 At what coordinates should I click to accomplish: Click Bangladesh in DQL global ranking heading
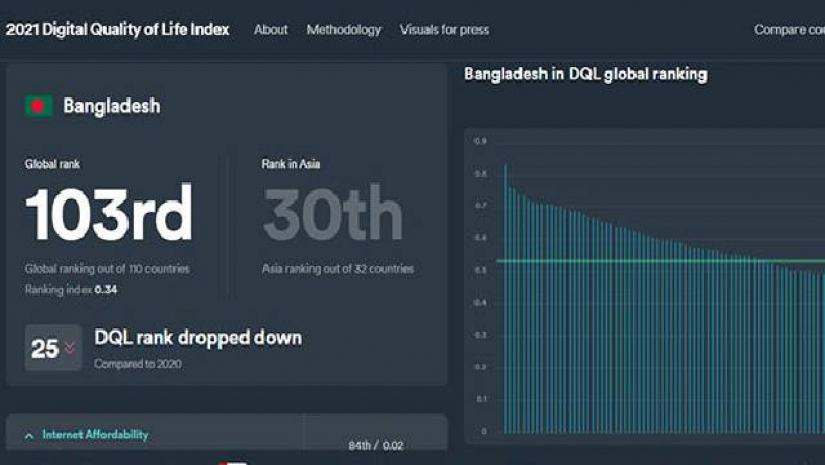(585, 74)
